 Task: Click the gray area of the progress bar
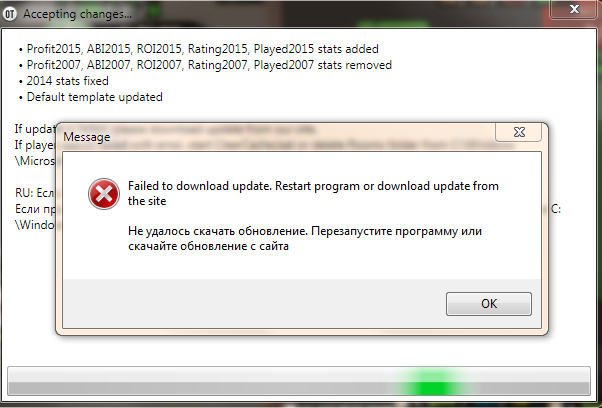[200, 381]
